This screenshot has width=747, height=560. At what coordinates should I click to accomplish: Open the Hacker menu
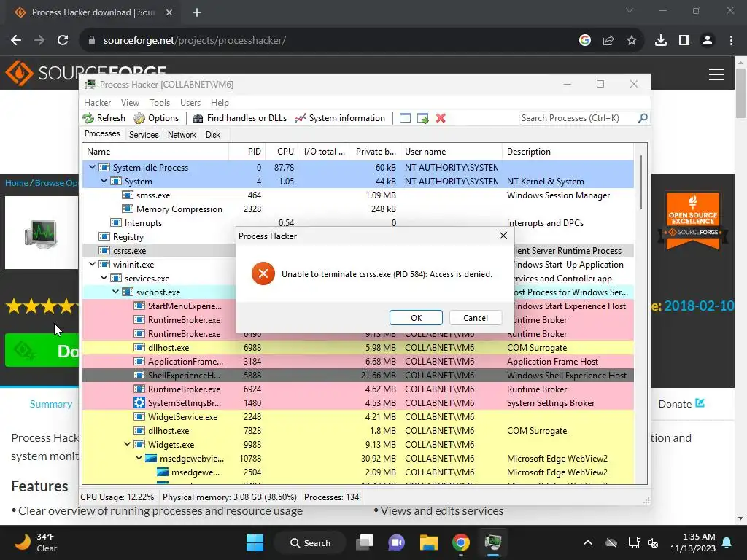click(x=97, y=103)
